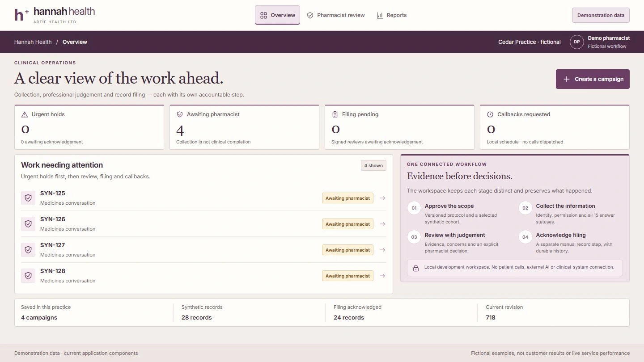This screenshot has height=362, width=644.
Task: Select the SYN-126 row title
Action: (x=53, y=219)
